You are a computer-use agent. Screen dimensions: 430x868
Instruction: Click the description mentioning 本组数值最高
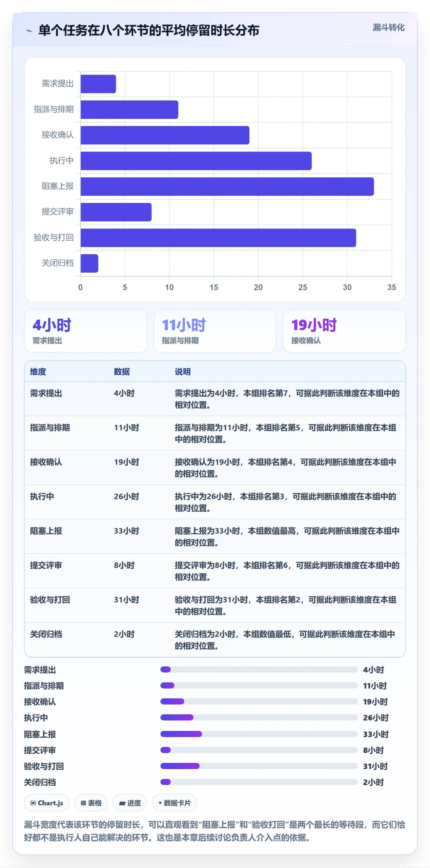point(287,537)
